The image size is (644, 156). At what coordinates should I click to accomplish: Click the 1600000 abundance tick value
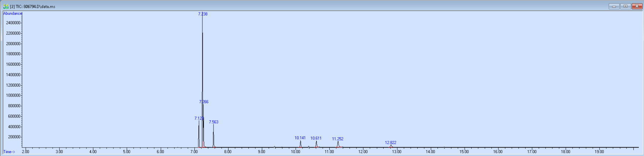point(13,64)
